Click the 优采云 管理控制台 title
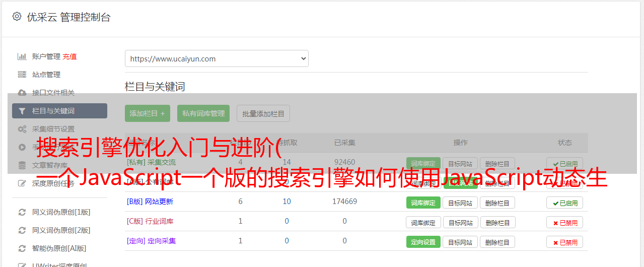This screenshot has height=267, width=644. tap(68, 17)
